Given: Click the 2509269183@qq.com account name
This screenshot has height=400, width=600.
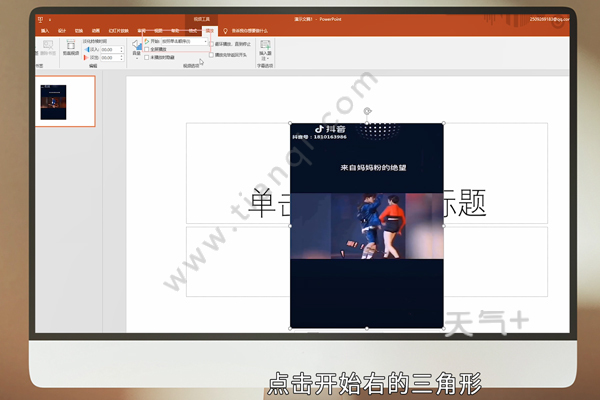Looking at the screenshot, I should [549, 19].
